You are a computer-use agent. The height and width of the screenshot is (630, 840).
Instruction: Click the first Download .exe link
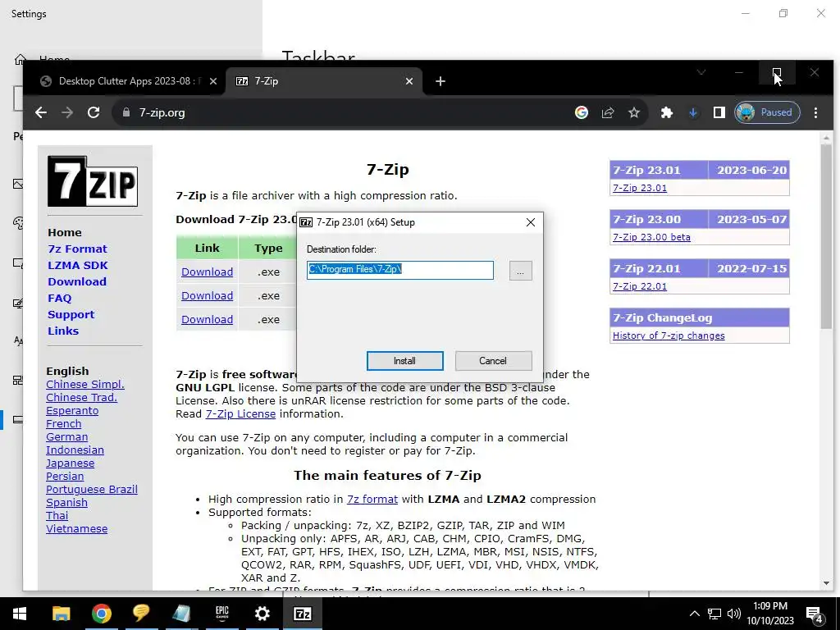tap(207, 272)
